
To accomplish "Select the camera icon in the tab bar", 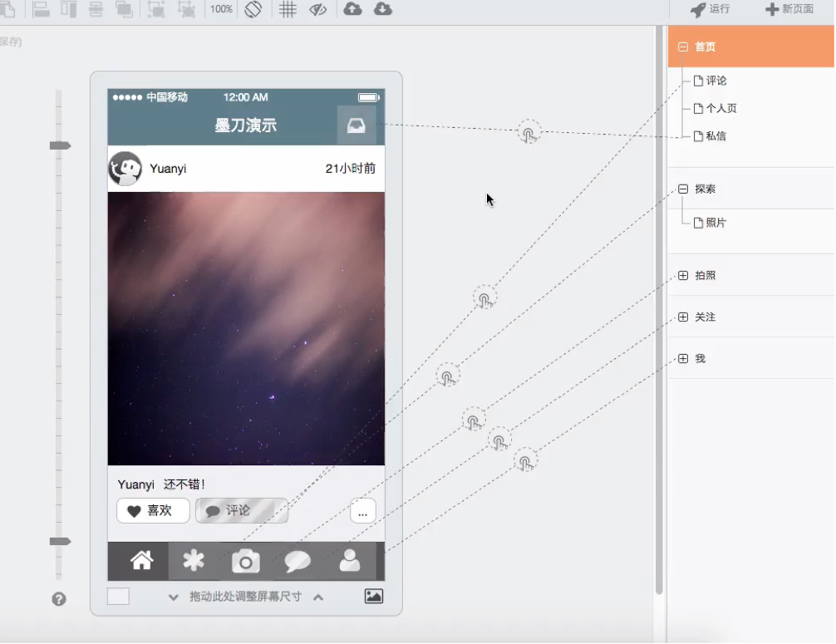I will (246, 562).
